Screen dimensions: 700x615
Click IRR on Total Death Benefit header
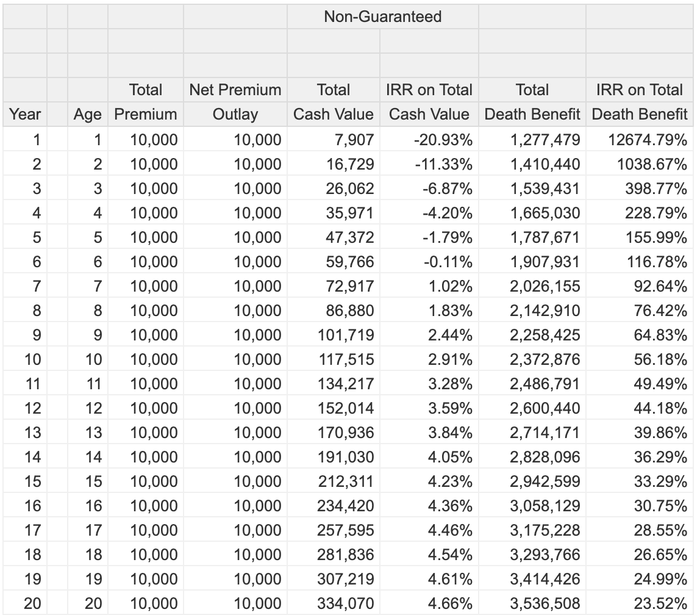click(640, 102)
